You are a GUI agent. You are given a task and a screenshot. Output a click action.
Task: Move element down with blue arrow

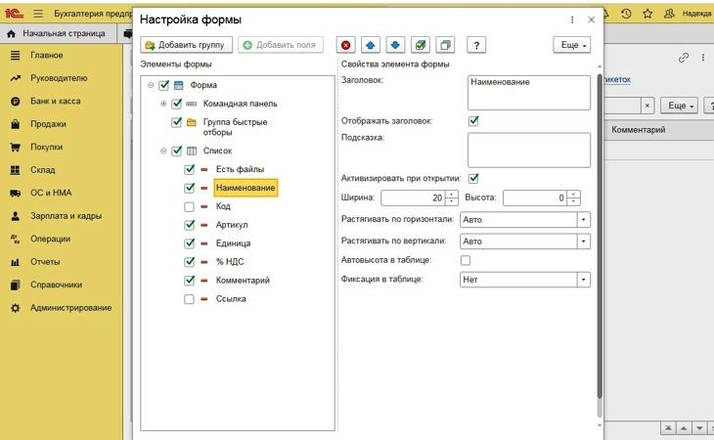(395, 45)
